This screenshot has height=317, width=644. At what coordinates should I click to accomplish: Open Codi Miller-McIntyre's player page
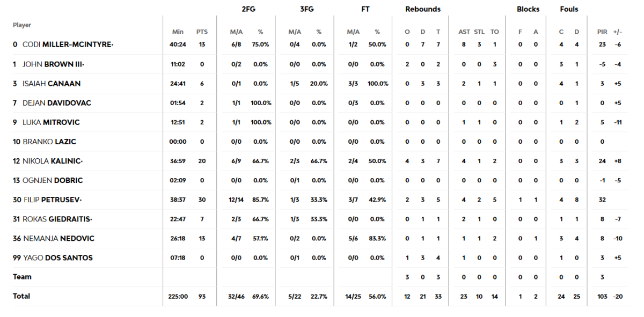(x=68, y=45)
